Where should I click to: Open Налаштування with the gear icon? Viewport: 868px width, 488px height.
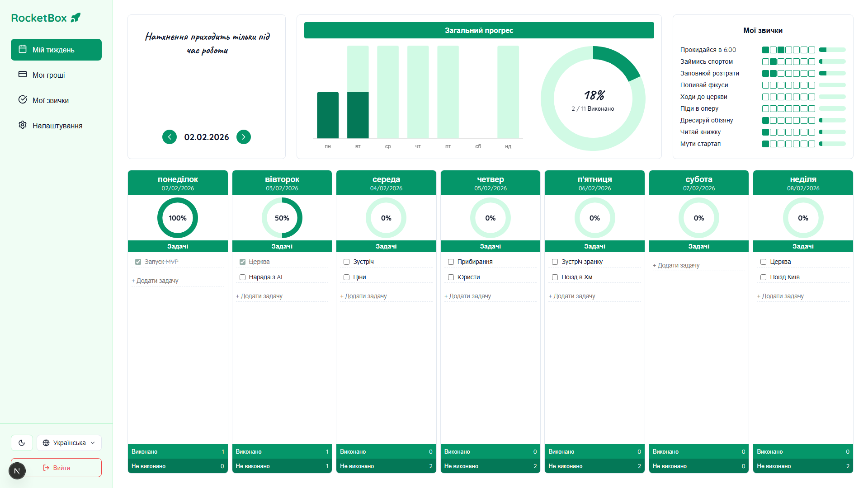23,125
